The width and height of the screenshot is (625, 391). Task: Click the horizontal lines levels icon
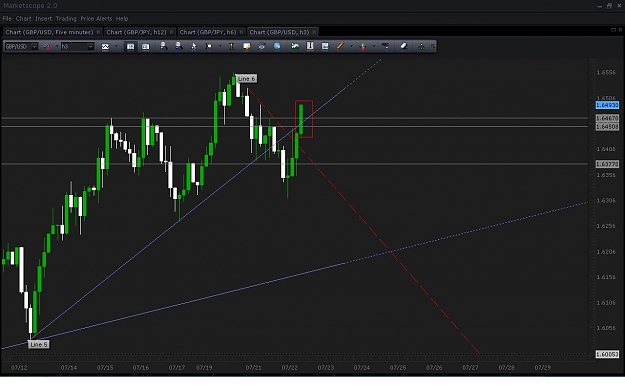(385, 46)
